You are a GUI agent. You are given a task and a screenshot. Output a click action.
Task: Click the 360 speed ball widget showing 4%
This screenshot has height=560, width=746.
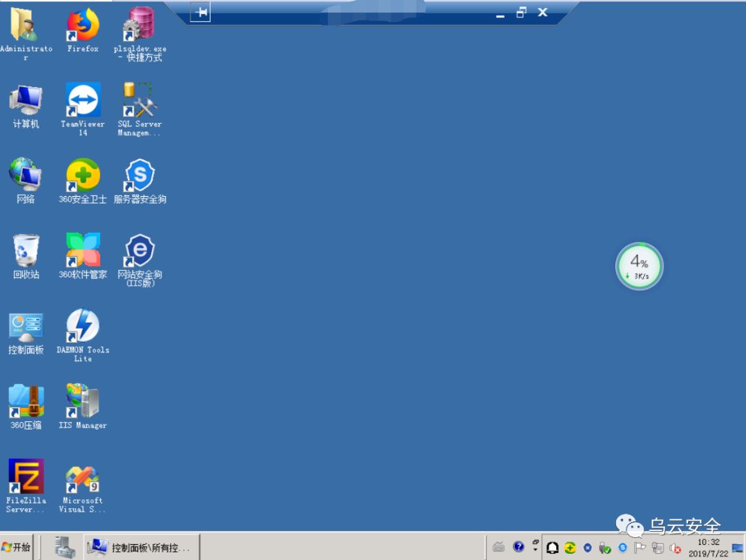click(639, 266)
